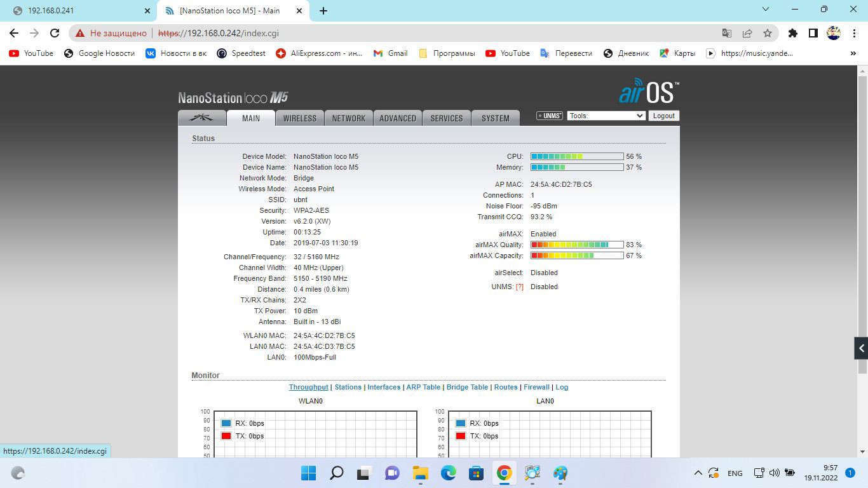Open the Ubiquiti logo tab
The width and height of the screenshot is (868, 488).
tap(202, 118)
